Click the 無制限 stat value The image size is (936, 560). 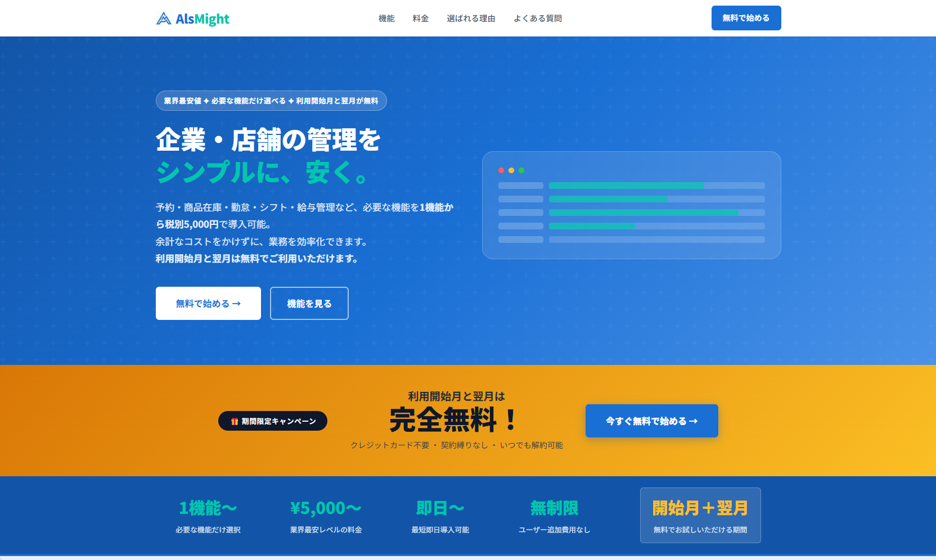[555, 508]
